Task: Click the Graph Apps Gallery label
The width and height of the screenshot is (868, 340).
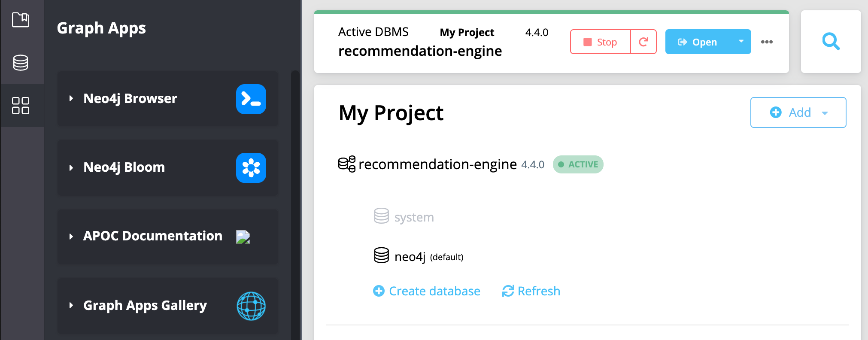Action: [x=145, y=305]
